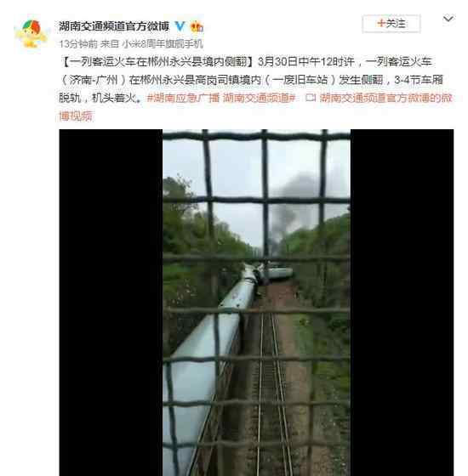468x476 pixels.
Task: Open the 湖南交通频道官方微博 username link
Action: (x=114, y=26)
